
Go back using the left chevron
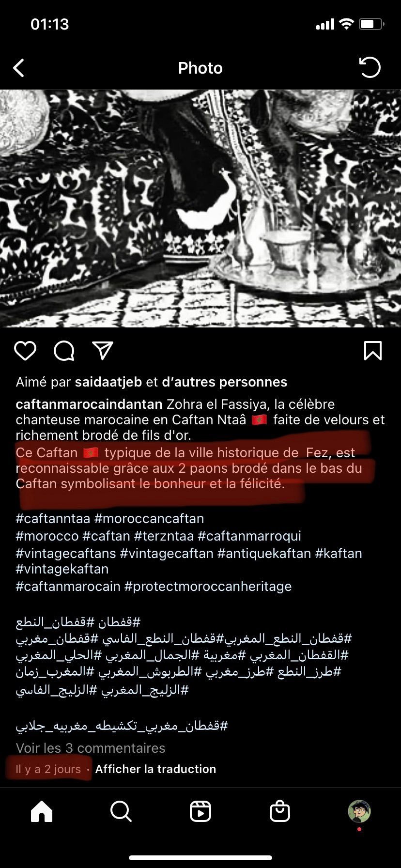pyautogui.click(x=18, y=68)
